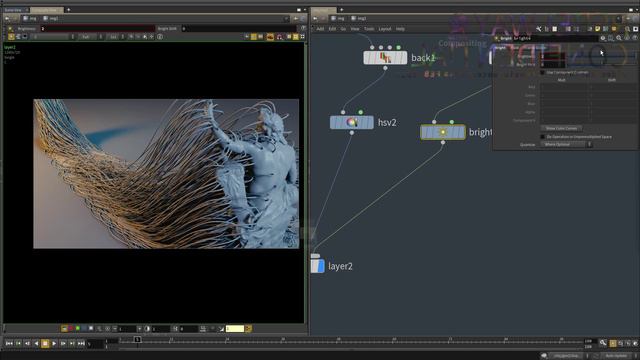Open the Tools menu in network editor
The image size is (640, 360).
click(369, 29)
